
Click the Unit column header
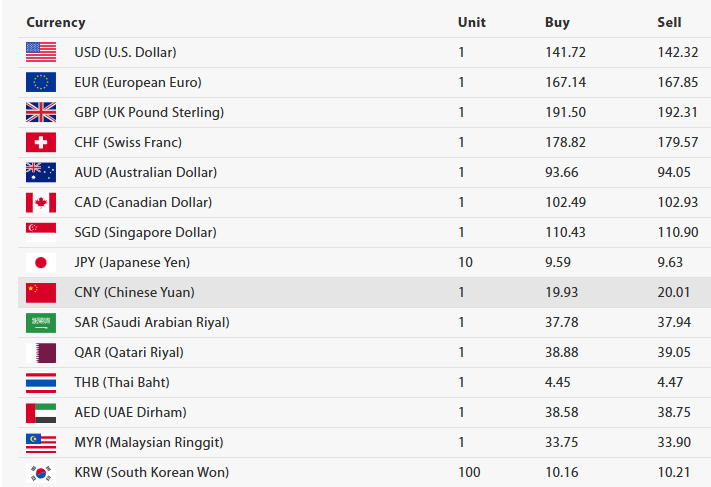point(471,22)
